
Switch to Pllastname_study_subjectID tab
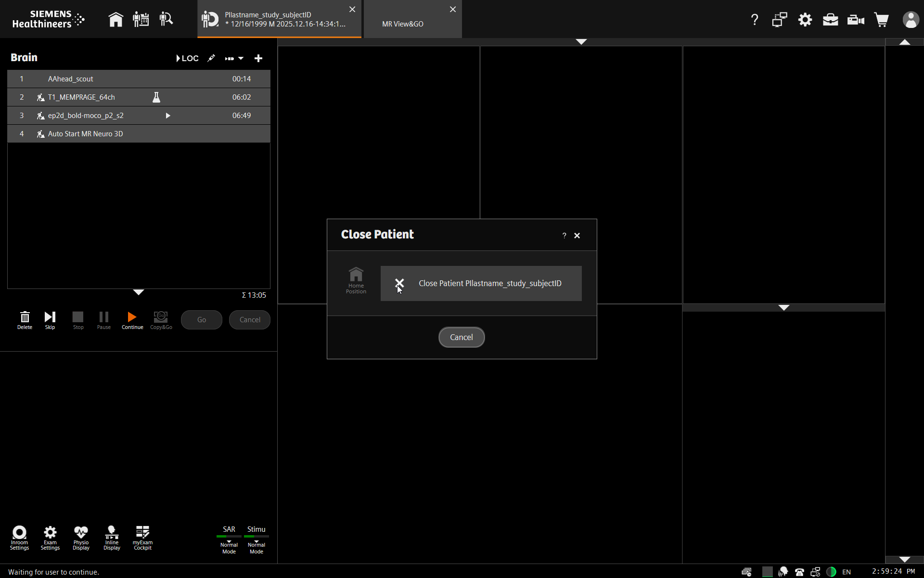[279, 19]
